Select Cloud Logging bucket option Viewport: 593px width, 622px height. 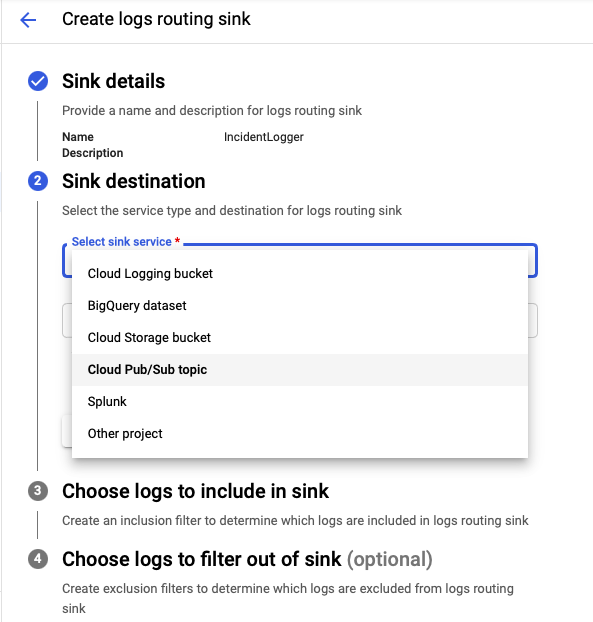(x=300, y=274)
